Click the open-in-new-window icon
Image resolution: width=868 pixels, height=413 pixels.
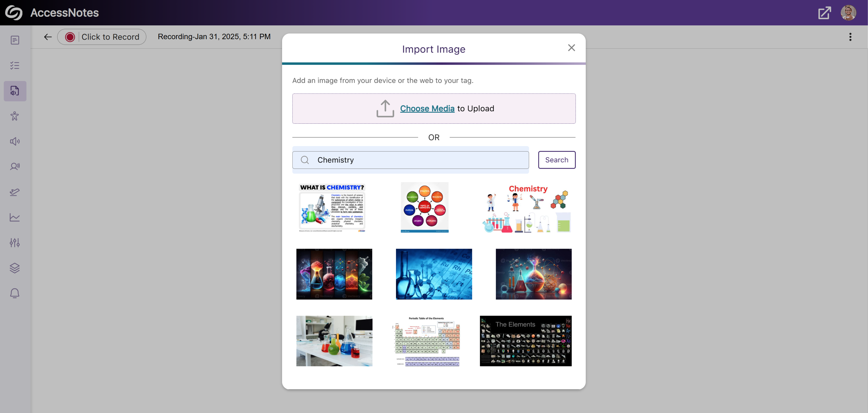click(824, 13)
